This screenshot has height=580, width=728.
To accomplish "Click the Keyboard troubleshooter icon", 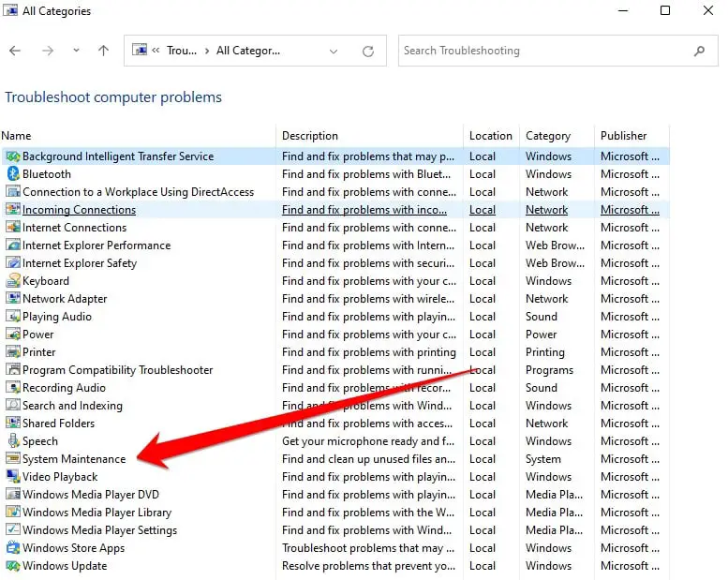I will click(13, 281).
